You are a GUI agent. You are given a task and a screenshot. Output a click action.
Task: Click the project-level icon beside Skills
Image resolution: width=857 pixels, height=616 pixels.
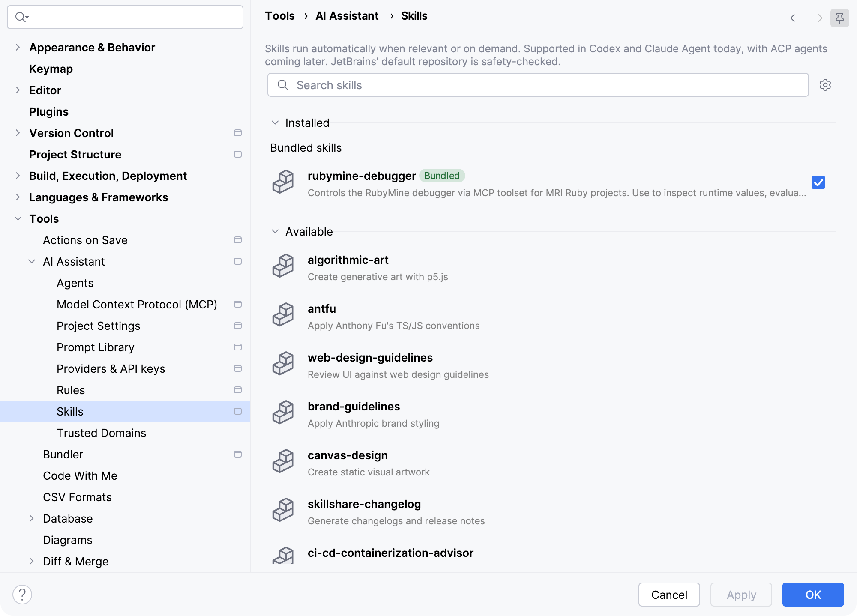[238, 411]
